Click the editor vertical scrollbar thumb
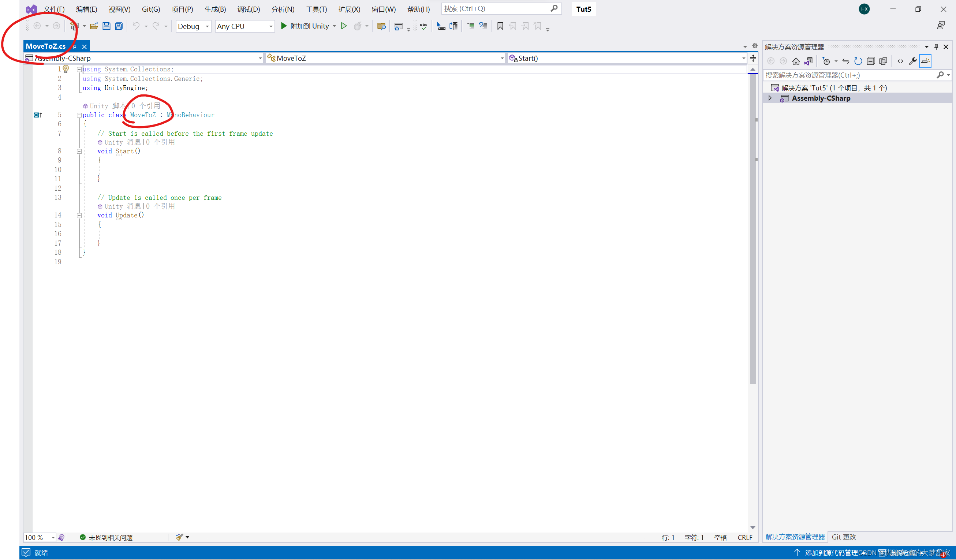The image size is (956, 560). click(x=753, y=229)
